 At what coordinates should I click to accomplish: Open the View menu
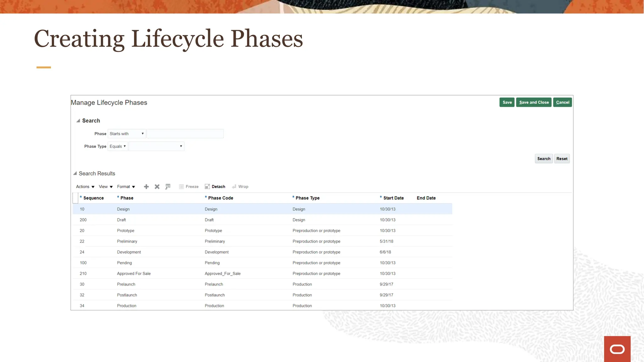pyautogui.click(x=106, y=187)
